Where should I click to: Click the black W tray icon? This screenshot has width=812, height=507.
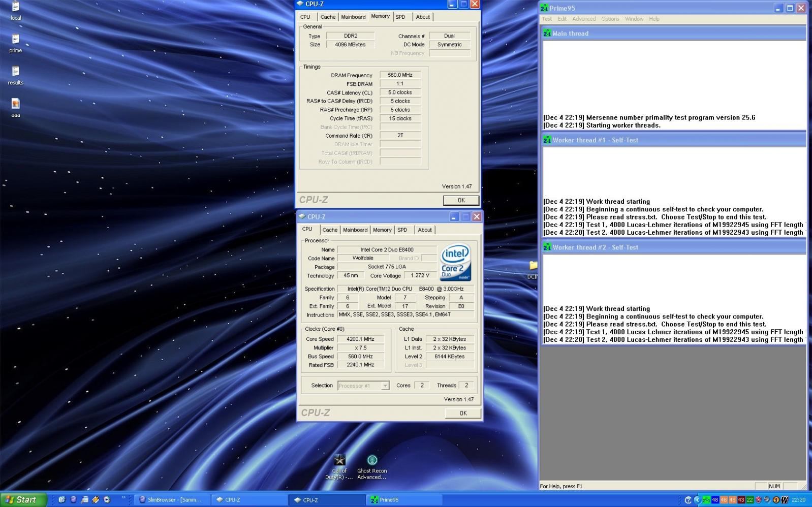(x=785, y=500)
